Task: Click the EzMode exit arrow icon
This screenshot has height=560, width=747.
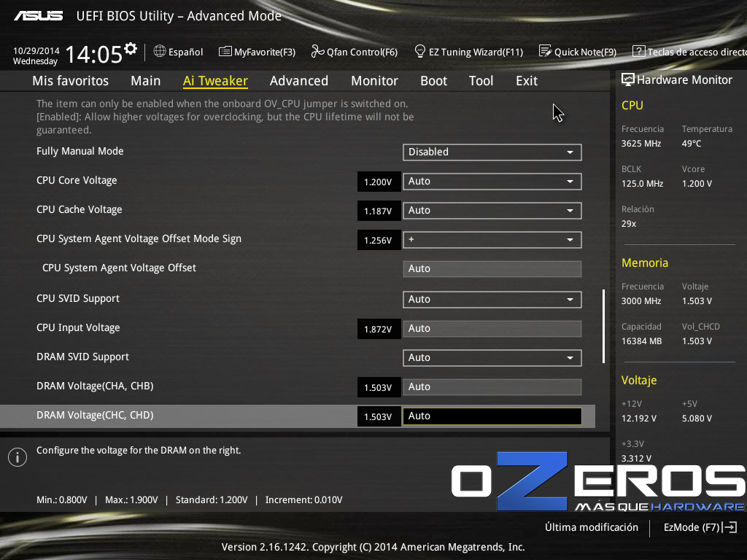Action: pyautogui.click(x=729, y=527)
